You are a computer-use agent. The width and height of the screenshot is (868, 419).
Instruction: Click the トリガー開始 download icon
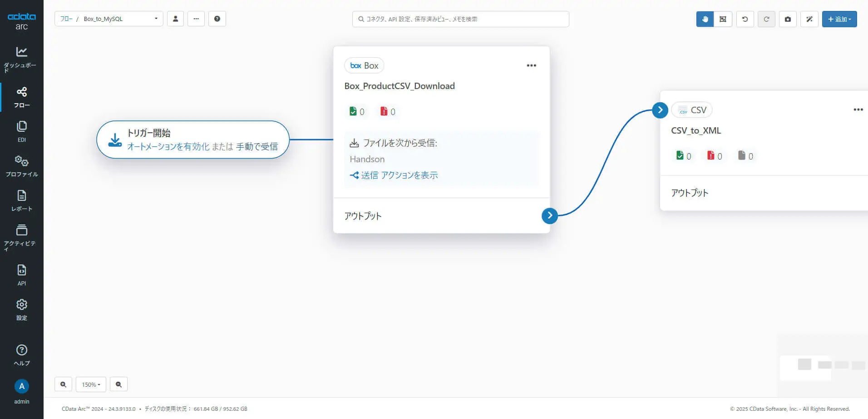coord(115,140)
